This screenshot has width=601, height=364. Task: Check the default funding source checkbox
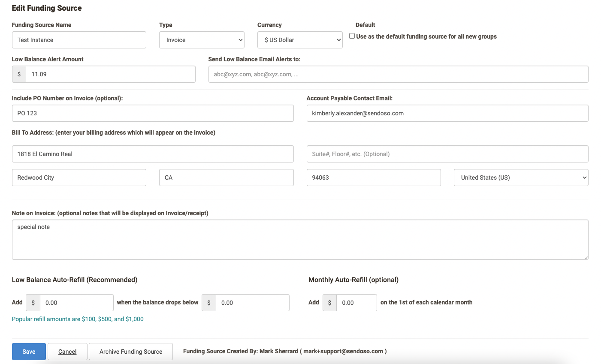(x=352, y=36)
